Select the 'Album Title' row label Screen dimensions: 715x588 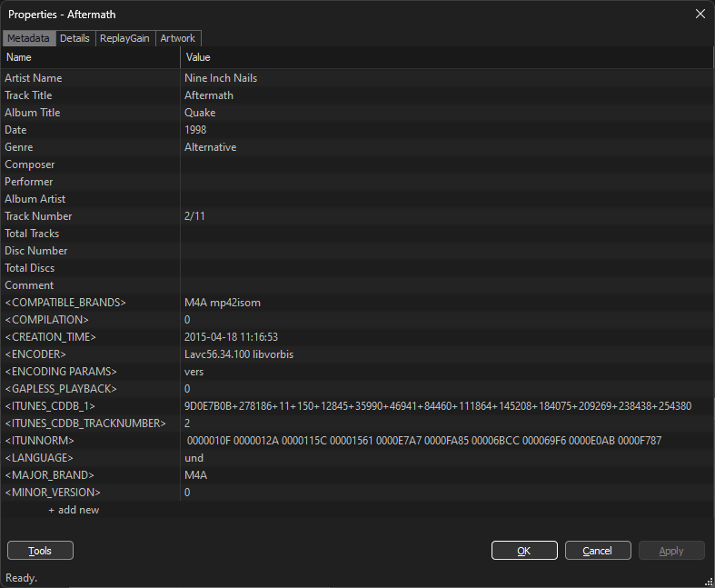[x=33, y=113]
